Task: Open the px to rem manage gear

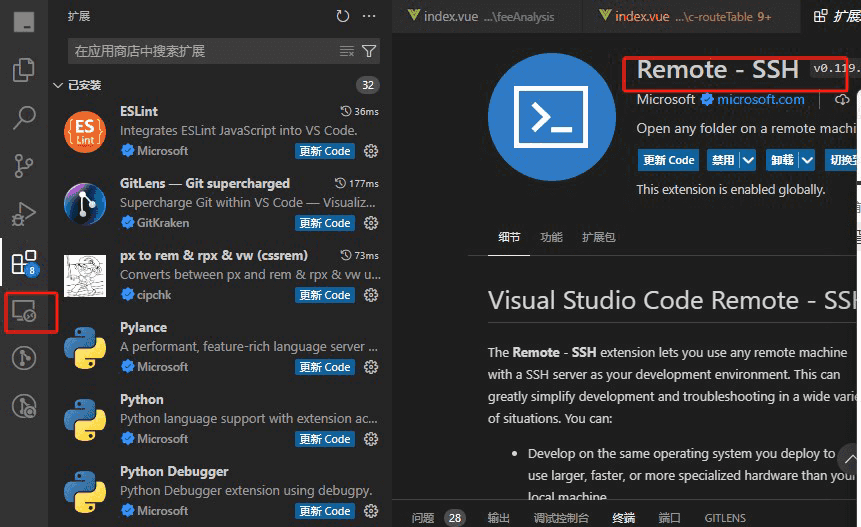Action: (x=371, y=295)
